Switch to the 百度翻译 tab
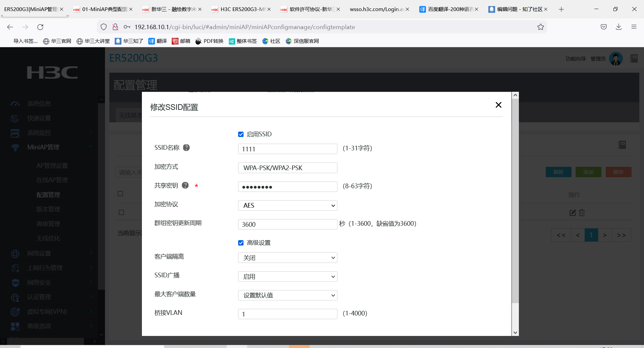 [x=449, y=9]
